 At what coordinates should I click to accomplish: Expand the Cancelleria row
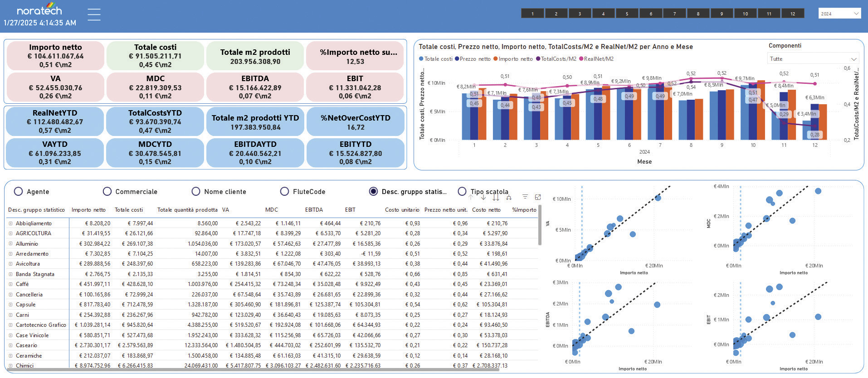[10, 295]
